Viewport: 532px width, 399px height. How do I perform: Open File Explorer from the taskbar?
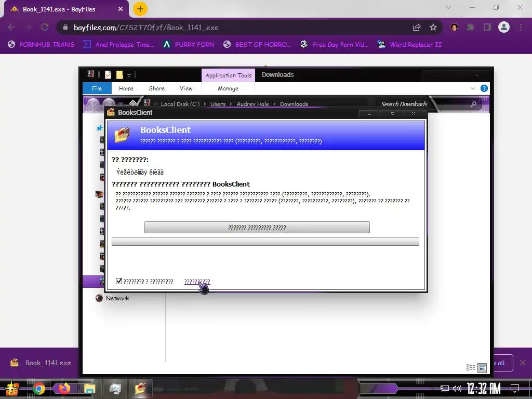point(89,389)
